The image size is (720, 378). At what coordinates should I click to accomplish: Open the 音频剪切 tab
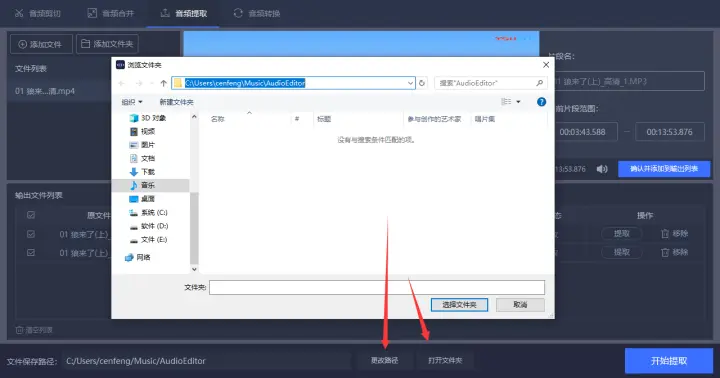pyautogui.click(x=38, y=13)
